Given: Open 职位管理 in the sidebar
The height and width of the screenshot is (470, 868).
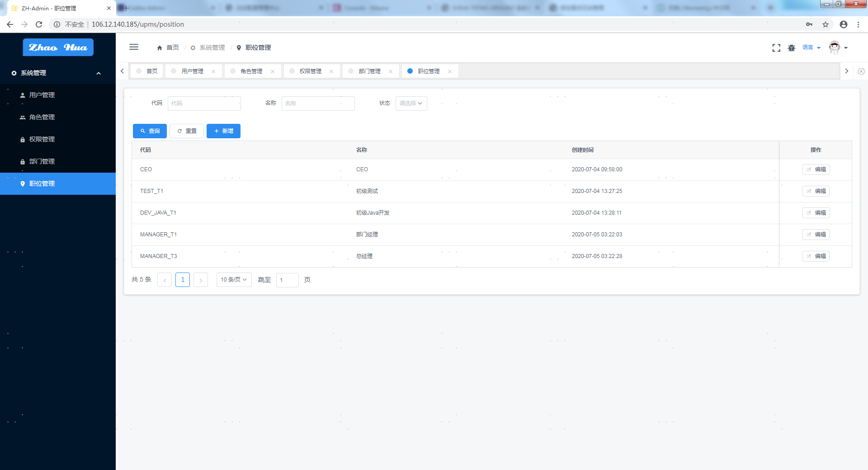Looking at the screenshot, I should point(58,183).
